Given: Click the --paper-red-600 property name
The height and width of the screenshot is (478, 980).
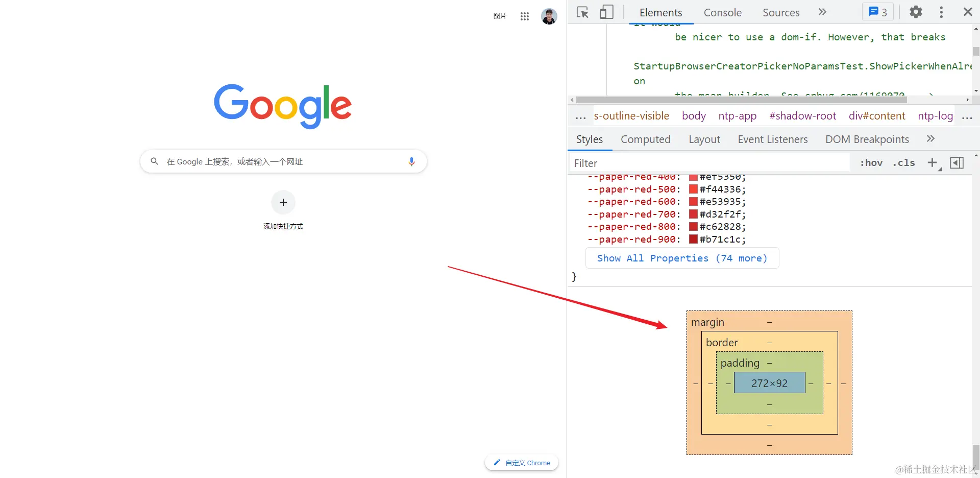Looking at the screenshot, I should coord(632,202).
